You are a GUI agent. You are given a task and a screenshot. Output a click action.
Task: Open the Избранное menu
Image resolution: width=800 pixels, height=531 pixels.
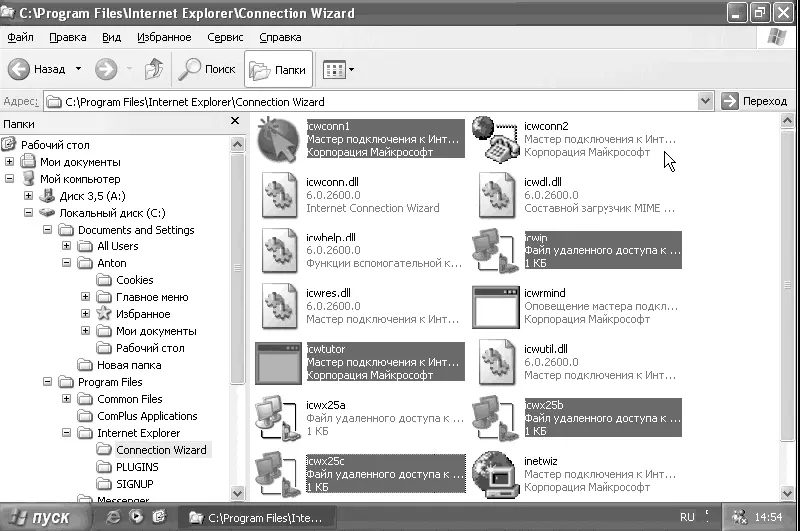[x=164, y=37]
